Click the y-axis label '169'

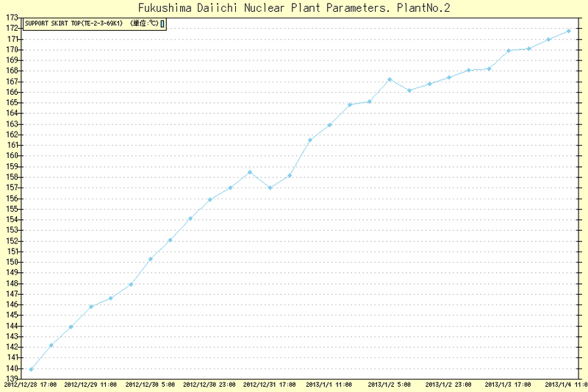click(x=12, y=60)
